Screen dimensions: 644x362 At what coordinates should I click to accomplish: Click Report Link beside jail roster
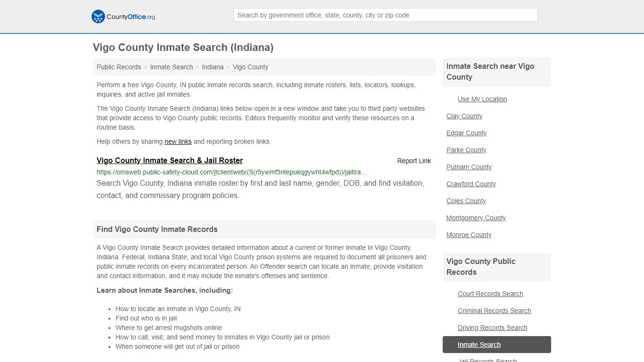(414, 161)
